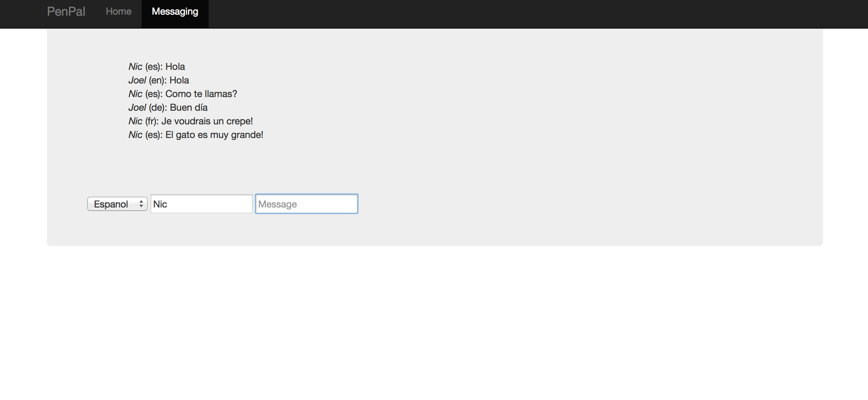
Task: Click the 'Como te llamas?' message text
Action: (x=201, y=94)
